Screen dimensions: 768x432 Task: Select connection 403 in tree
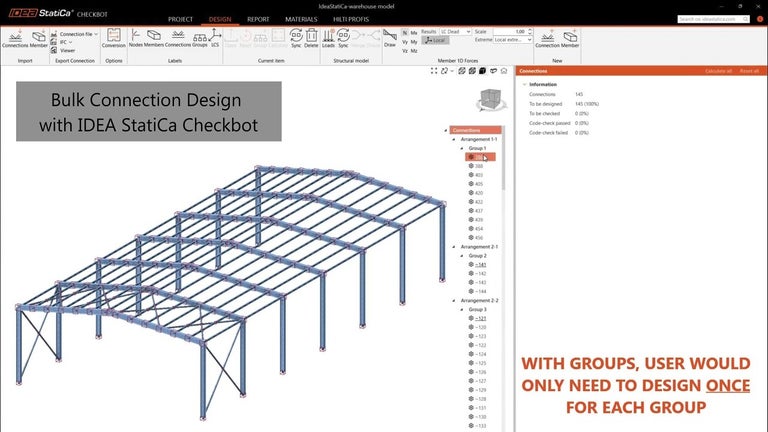pos(476,175)
